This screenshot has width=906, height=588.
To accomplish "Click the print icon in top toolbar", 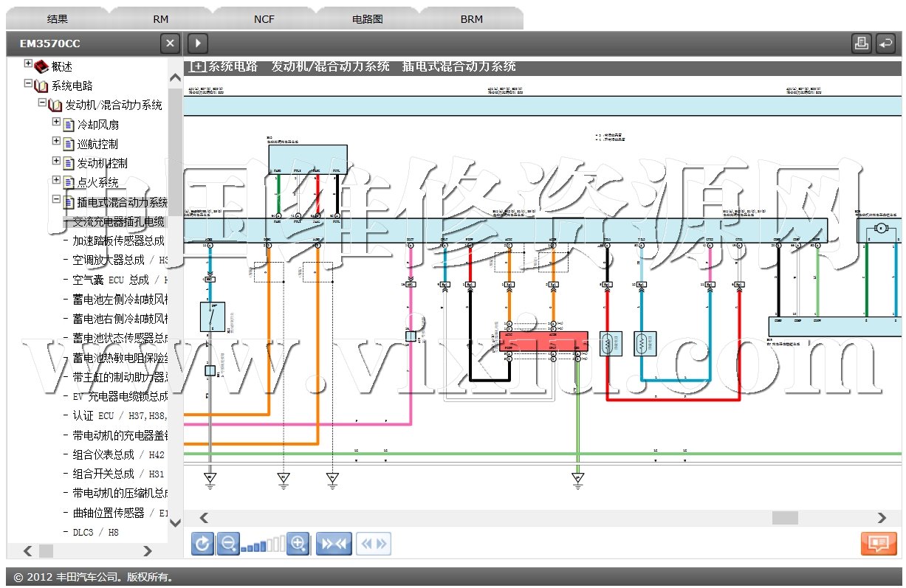I will pyautogui.click(x=861, y=44).
